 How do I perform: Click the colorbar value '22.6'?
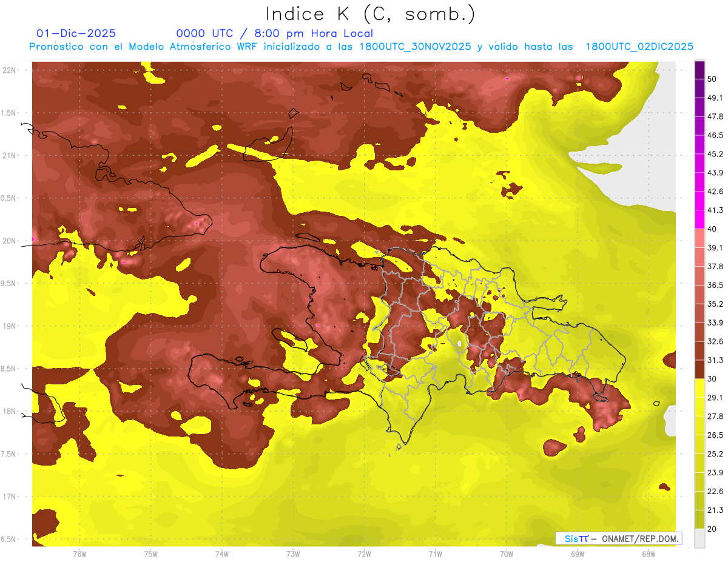click(x=715, y=492)
